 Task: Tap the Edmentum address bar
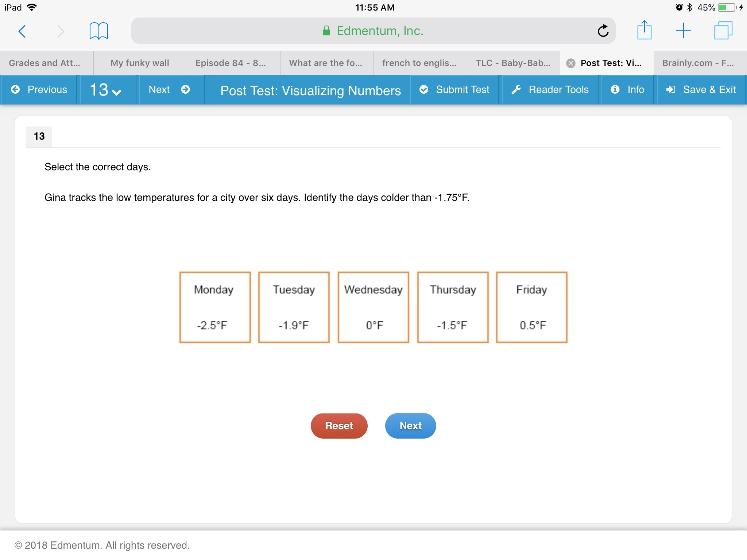tap(372, 31)
